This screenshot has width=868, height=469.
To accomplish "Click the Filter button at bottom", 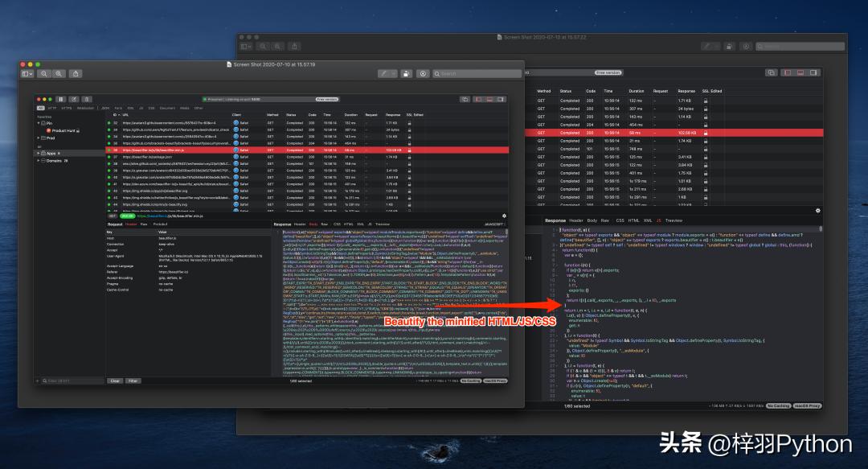I will [x=133, y=381].
